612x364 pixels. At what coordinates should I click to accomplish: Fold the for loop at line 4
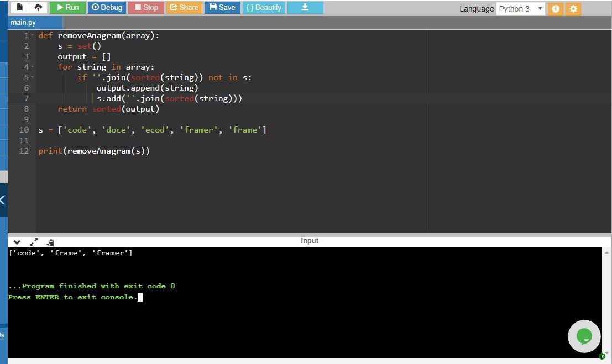[32, 67]
